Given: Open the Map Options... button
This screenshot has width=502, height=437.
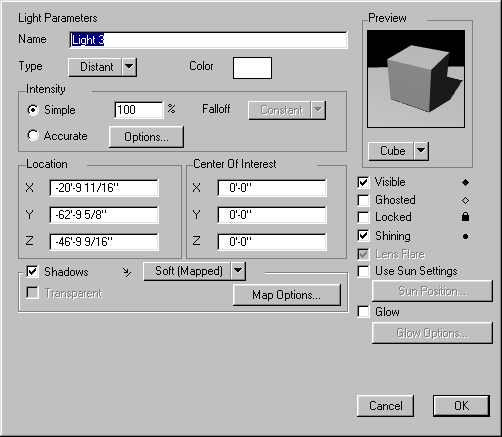Looking at the screenshot, I should (287, 295).
